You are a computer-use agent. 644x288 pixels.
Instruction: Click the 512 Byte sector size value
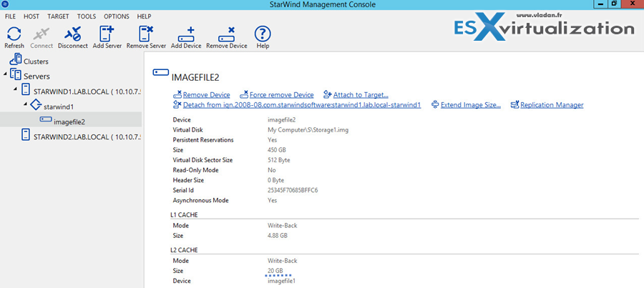pyautogui.click(x=279, y=160)
